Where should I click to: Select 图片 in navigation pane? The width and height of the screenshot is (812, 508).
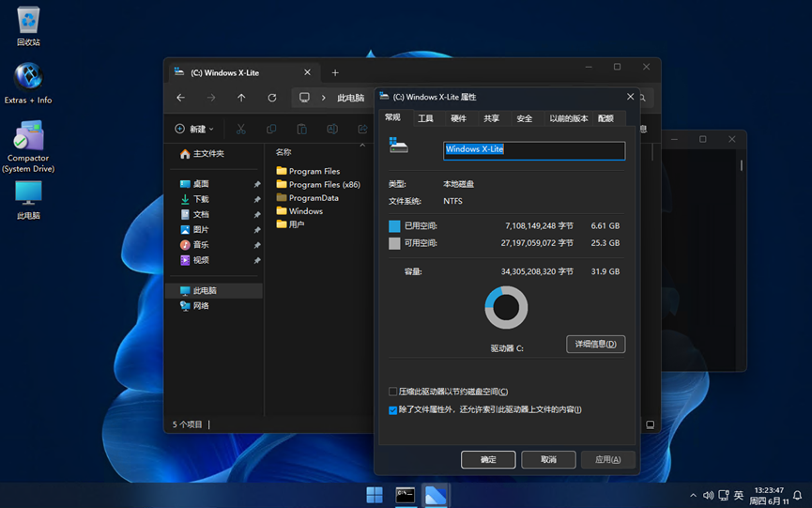[x=215, y=229]
